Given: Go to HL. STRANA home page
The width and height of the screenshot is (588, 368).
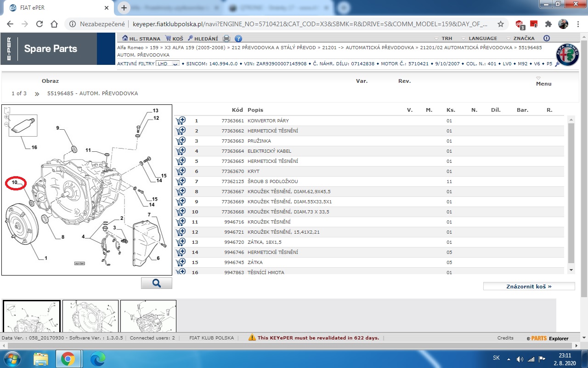Looking at the screenshot, I should pyautogui.click(x=141, y=39).
